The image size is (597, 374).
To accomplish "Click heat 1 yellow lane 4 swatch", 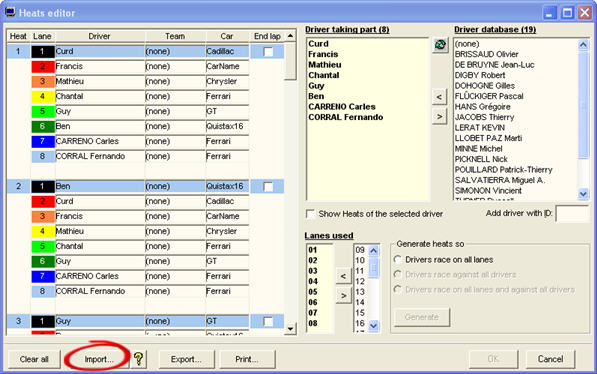I will [x=43, y=96].
